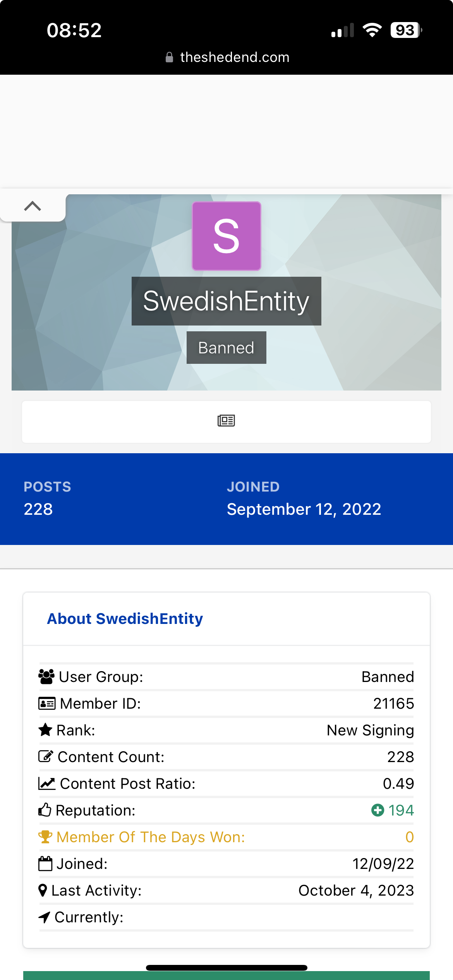This screenshot has width=453, height=980.
Task: Tap the purple S avatar image
Action: 226,236
